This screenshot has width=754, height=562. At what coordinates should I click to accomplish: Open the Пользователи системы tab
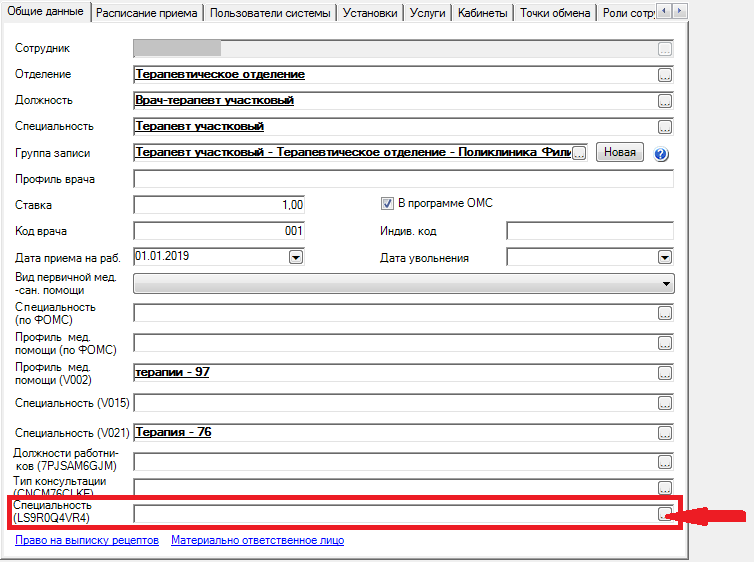coord(269,12)
